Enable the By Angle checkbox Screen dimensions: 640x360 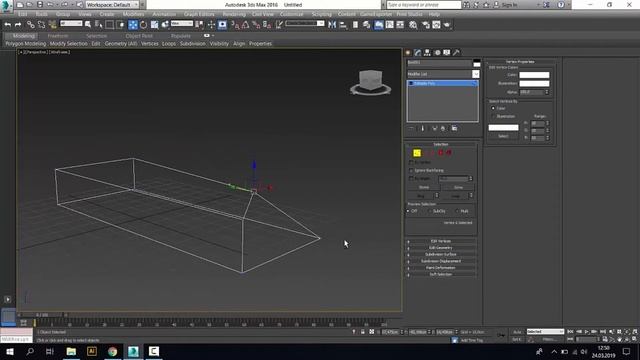[x=411, y=178]
